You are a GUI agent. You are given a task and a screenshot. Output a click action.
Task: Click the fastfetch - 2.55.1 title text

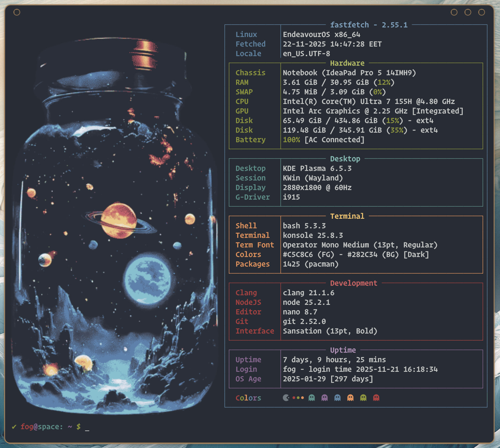(369, 25)
